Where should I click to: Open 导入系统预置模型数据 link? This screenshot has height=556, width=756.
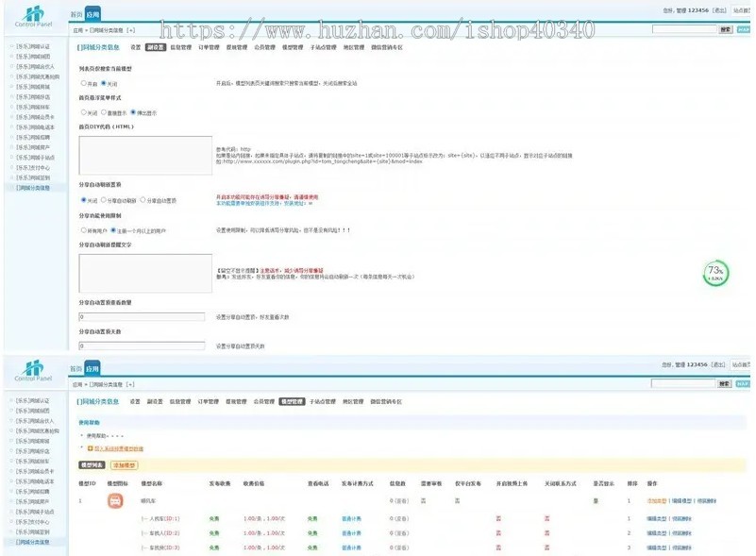point(119,448)
